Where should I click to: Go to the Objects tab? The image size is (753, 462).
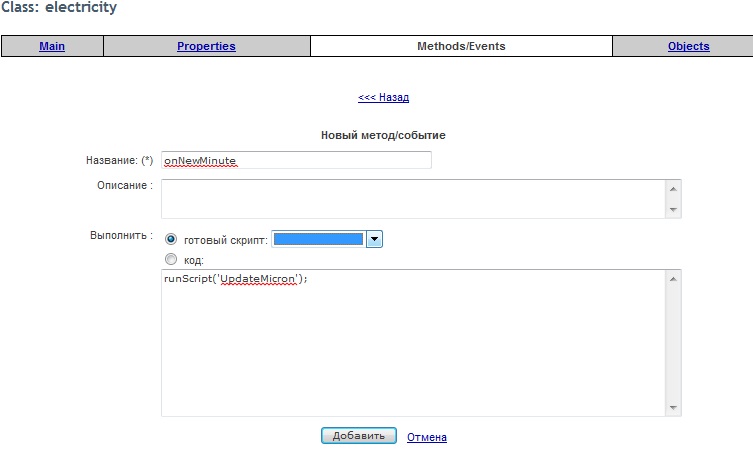click(688, 46)
